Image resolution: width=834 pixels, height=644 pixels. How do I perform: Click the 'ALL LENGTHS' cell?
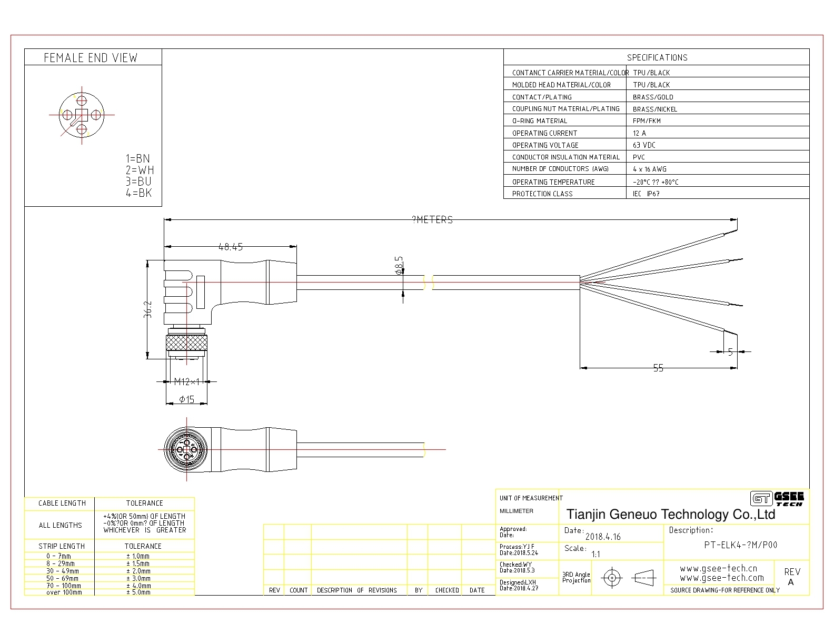pyautogui.click(x=61, y=525)
